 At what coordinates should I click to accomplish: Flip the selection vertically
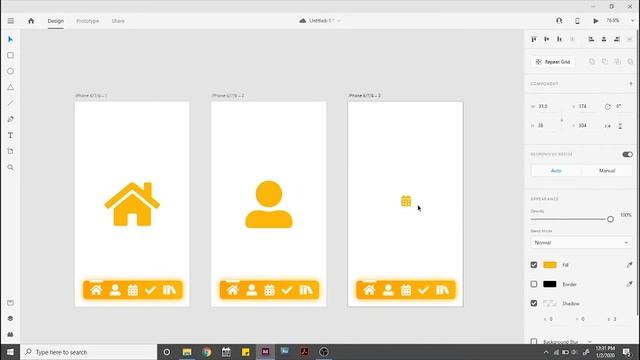pos(620,126)
